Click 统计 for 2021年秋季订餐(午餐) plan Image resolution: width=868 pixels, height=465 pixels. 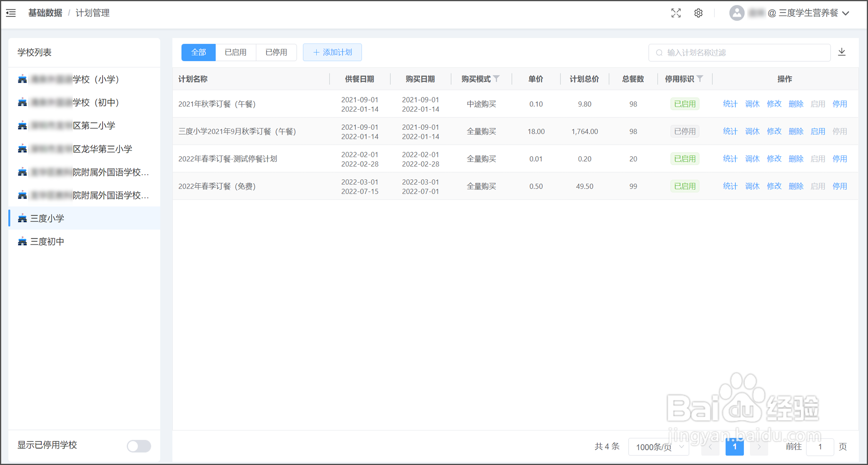point(730,104)
